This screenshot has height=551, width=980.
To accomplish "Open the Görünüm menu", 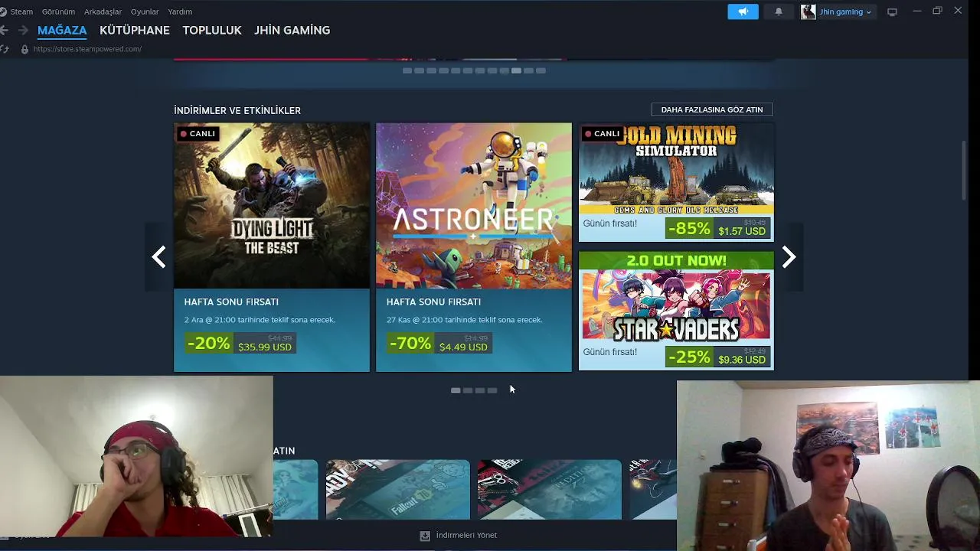I will point(58,11).
